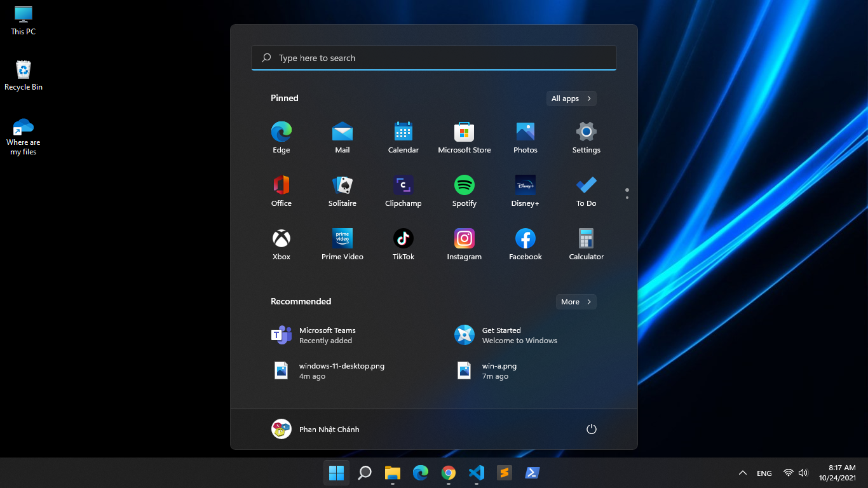Open the Facebook app
This screenshot has width=868, height=488.
[x=526, y=245]
